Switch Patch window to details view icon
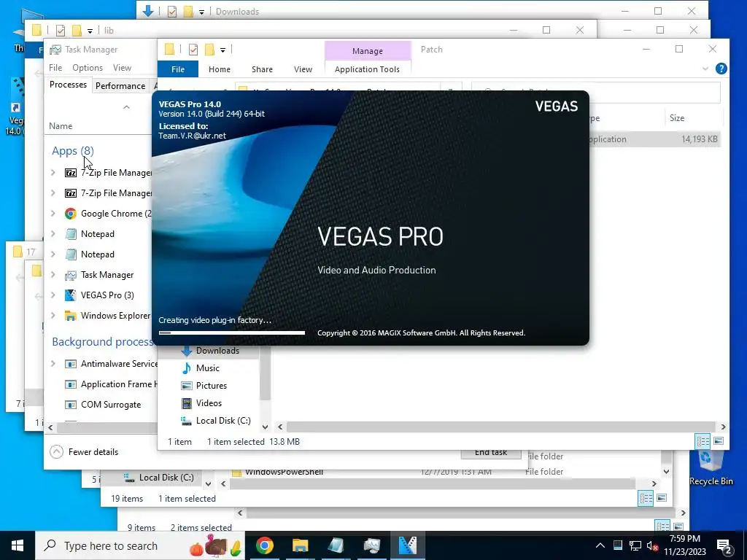 click(703, 441)
